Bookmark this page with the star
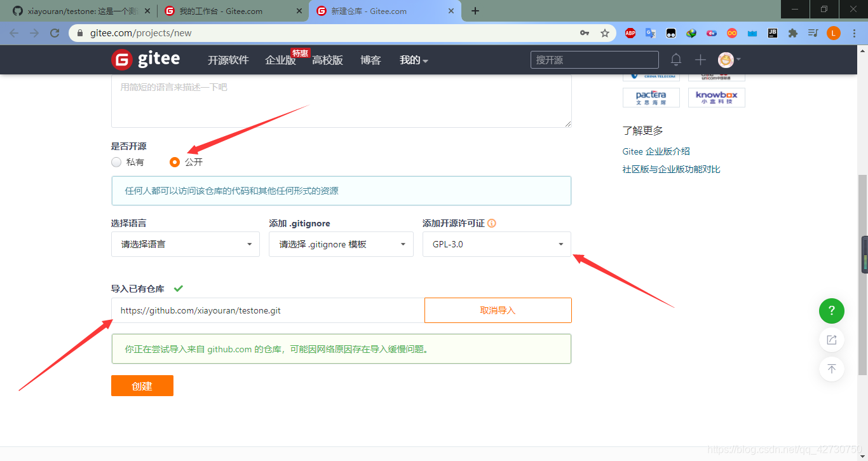 (x=605, y=33)
